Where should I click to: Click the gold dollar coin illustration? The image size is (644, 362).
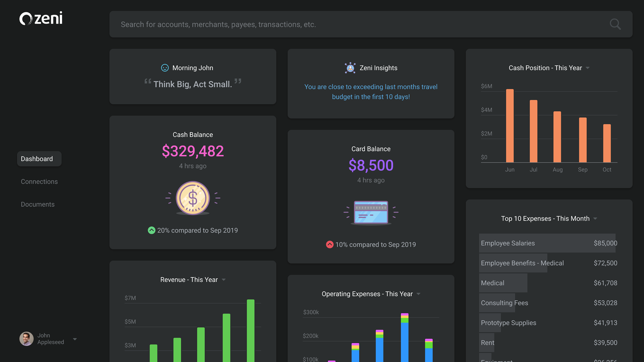tap(193, 198)
